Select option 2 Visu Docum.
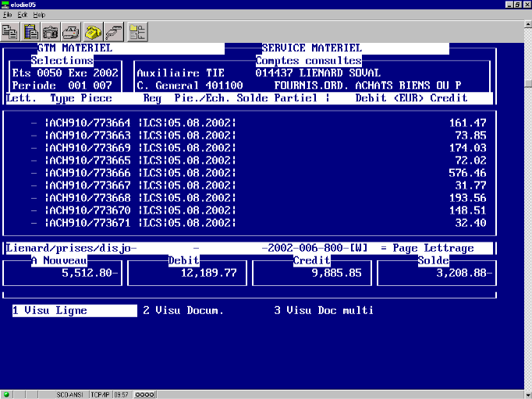This screenshot has width=532, height=399. 183,310
